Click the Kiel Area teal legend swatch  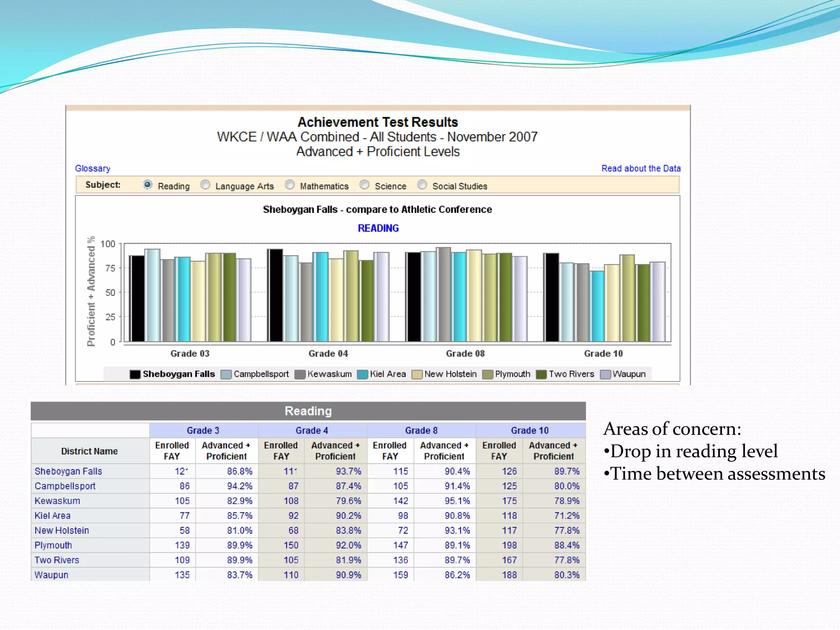pos(362,374)
